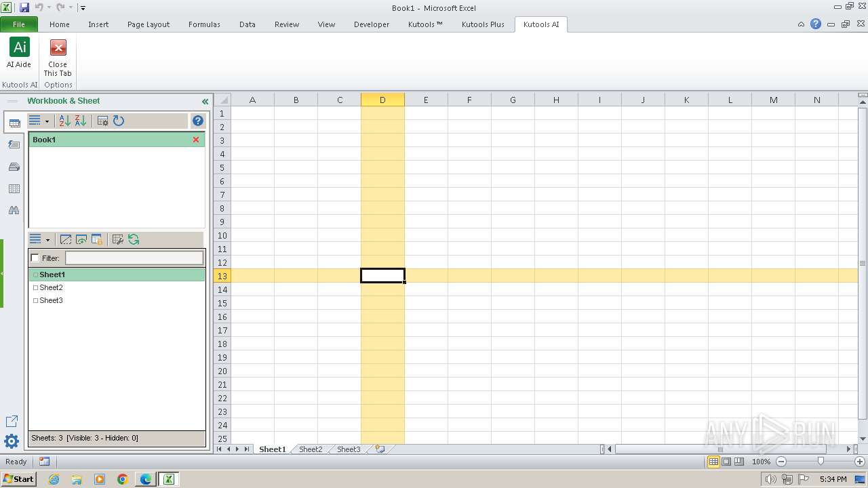868x488 pixels.
Task: Click the protect sheets lock icon
Action: coord(97,239)
